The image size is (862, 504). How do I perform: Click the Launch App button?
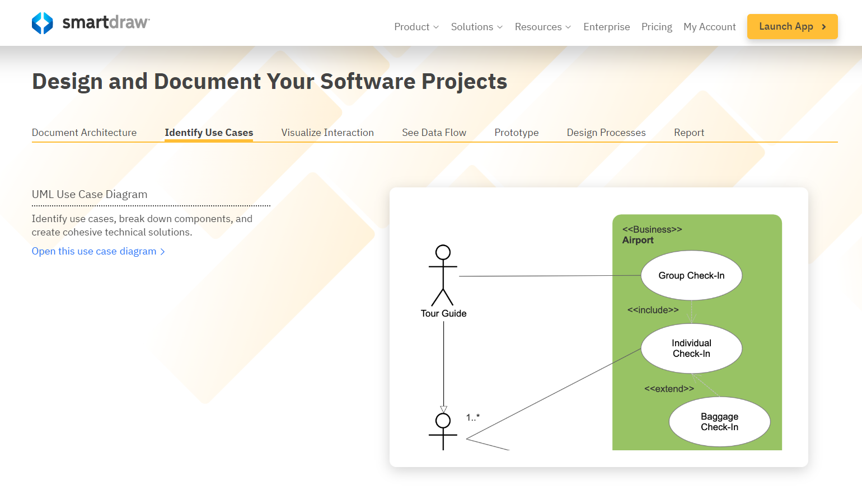pyautogui.click(x=792, y=26)
